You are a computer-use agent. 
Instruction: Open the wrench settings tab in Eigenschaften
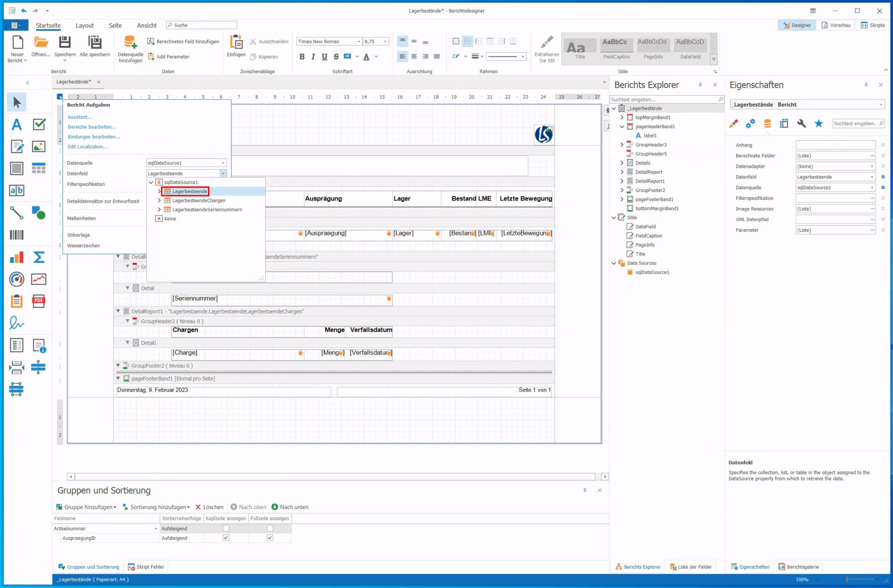click(x=801, y=124)
